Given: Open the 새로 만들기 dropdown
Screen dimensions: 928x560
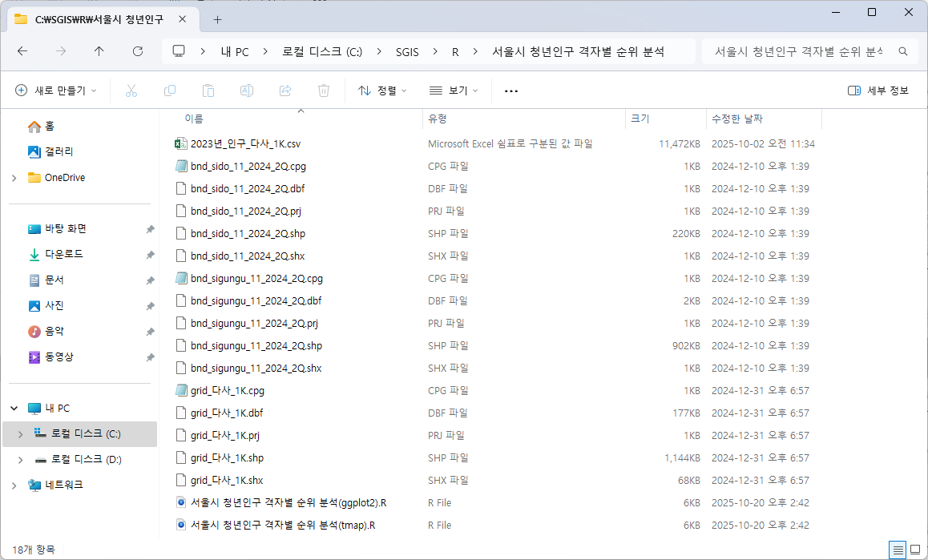Looking at the screenshot, I should (x=55, y=91).
